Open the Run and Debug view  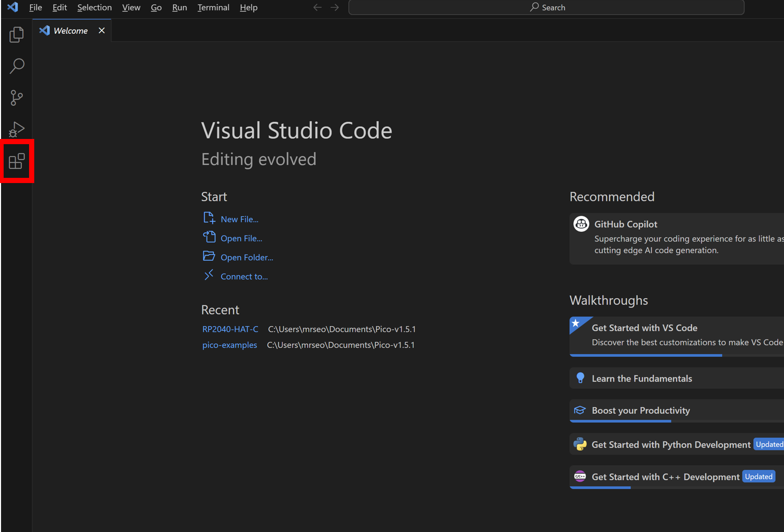(x=17, y=129)
